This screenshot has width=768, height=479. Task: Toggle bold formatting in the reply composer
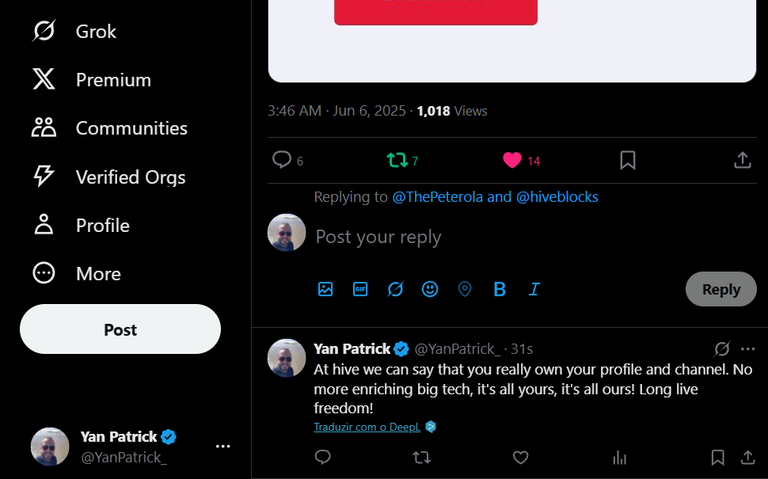pos(500,289)
